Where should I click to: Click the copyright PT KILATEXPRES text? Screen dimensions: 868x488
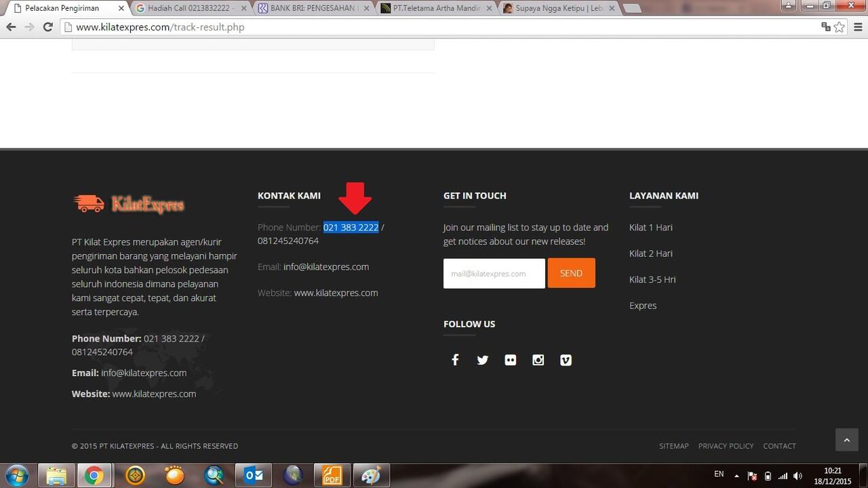[x=155, y=446]
